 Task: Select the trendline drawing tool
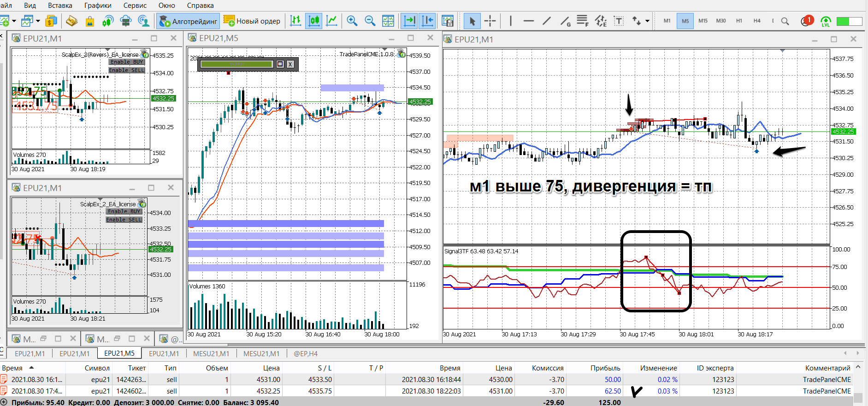point(547,21)
